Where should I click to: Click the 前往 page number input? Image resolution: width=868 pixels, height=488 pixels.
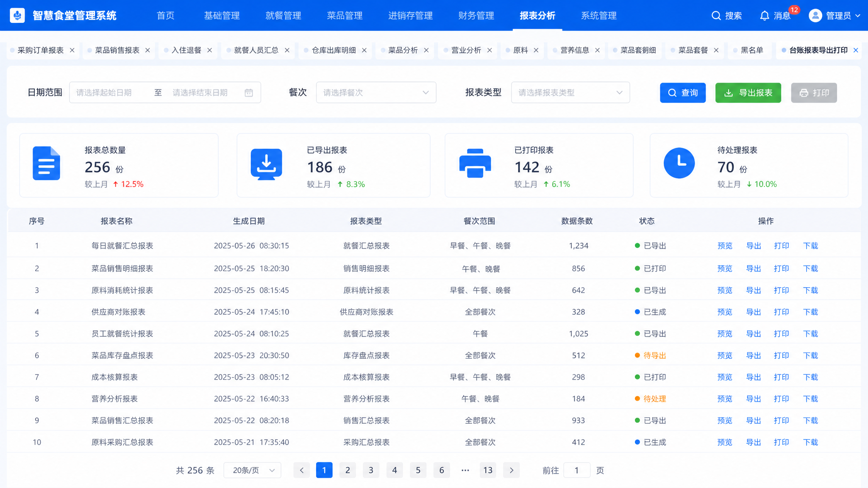(x=577, y=470)
